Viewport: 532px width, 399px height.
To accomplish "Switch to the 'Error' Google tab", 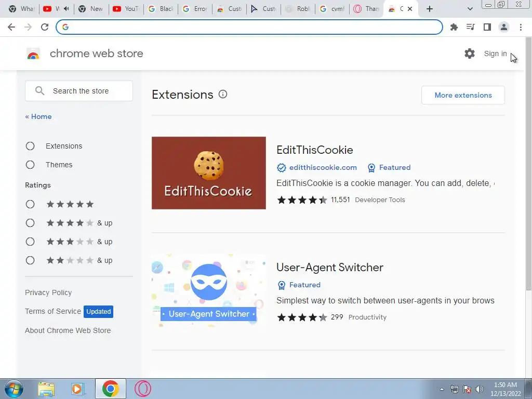I will coord(195,9).
